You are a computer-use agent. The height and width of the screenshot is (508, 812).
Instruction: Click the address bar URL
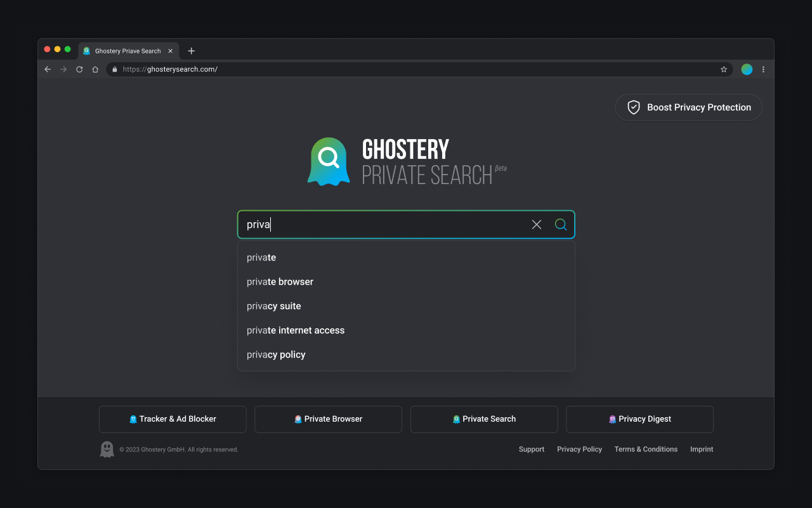tap(170, 69)
